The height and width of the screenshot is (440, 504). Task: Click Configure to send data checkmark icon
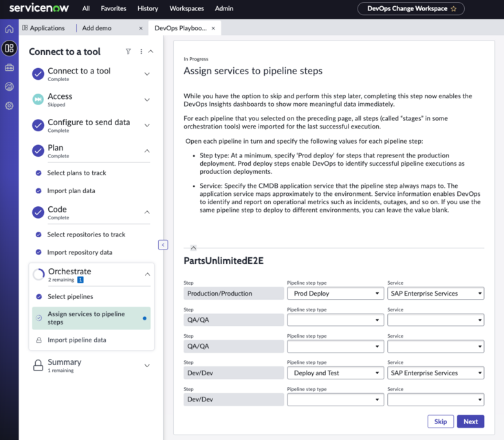[38, 125]
